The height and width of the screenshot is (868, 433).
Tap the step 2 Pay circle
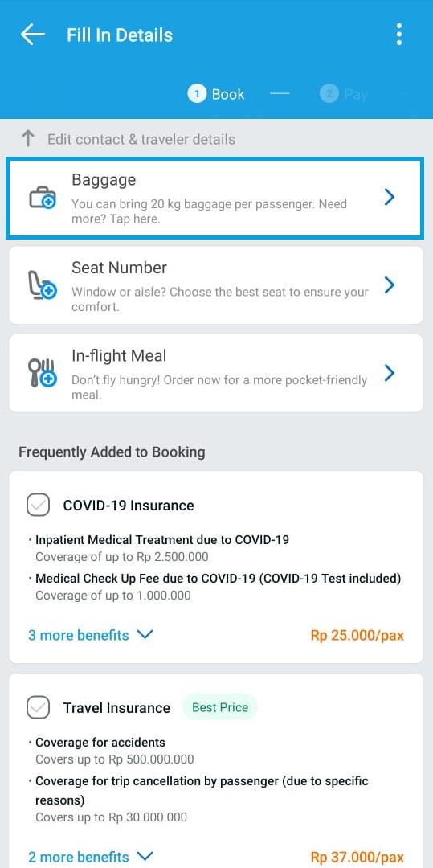pyautogui.click(x=329, y=94)
